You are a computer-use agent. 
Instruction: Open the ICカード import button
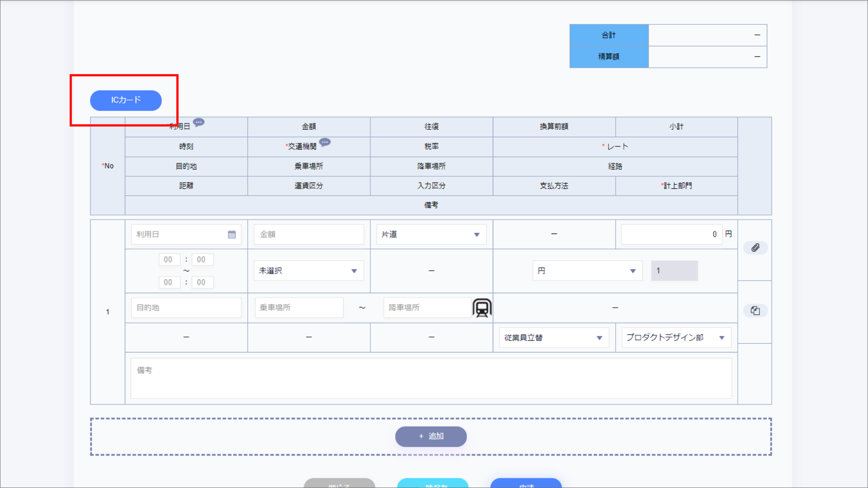click(x=126, y=100)
